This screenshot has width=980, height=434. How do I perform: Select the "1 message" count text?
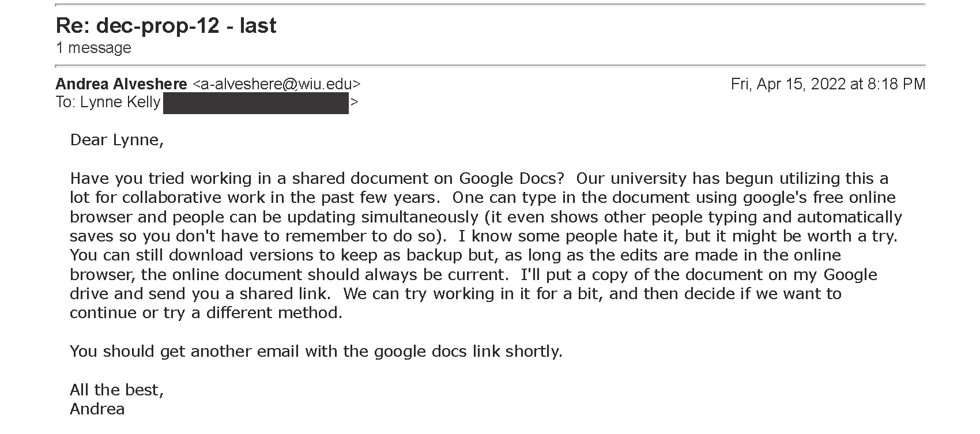tap(93, 48)
